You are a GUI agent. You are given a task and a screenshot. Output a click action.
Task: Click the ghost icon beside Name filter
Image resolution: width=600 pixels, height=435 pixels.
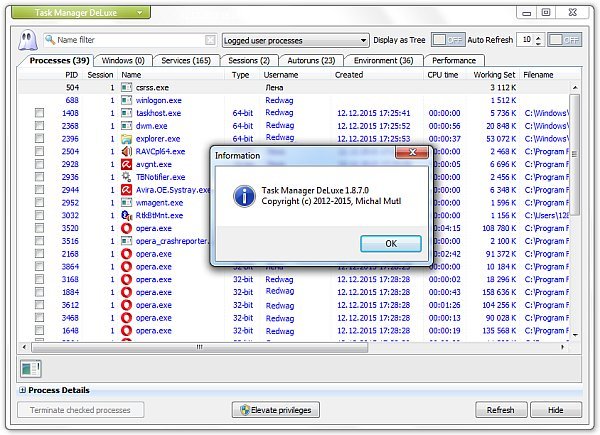pyautogui.click(x=28, y=40)
